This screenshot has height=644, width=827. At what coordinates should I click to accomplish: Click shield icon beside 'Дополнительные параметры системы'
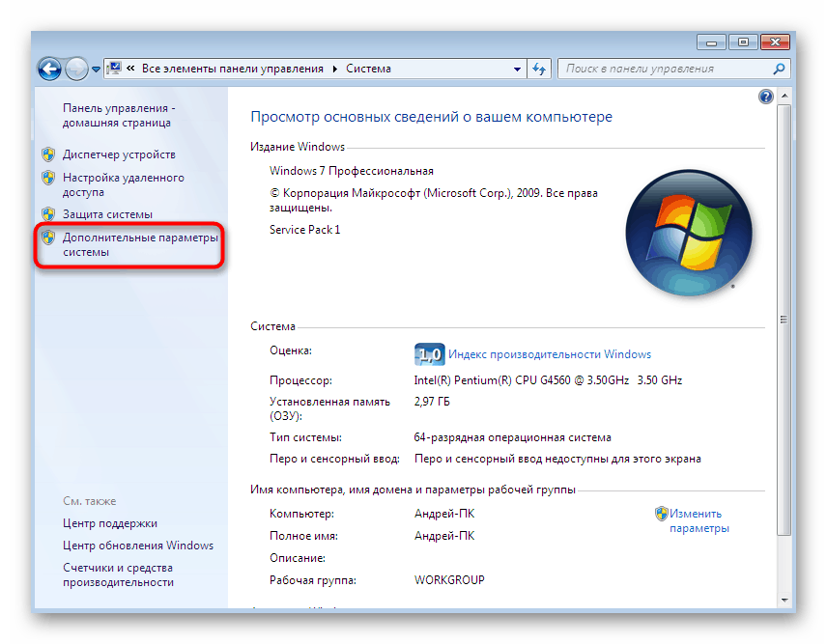48,238
